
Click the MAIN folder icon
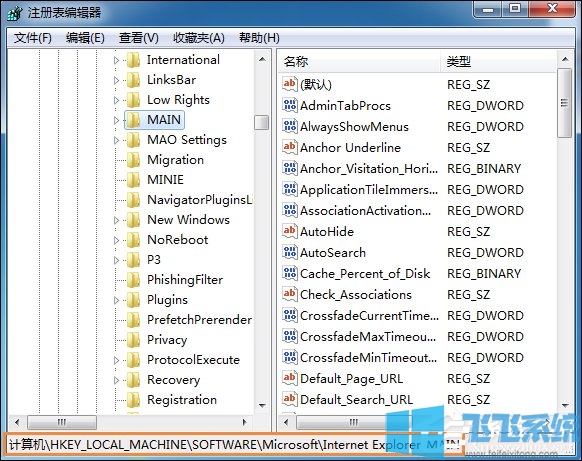tap(133, 120)
